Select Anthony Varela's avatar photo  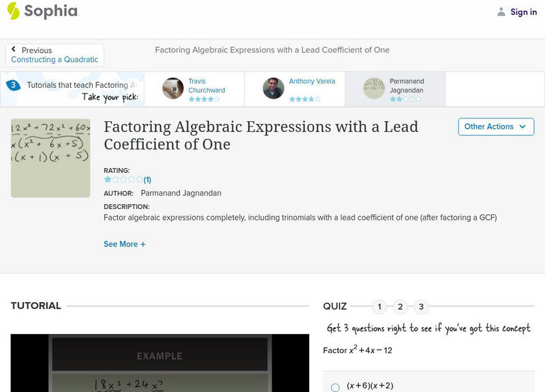coord(273,88)
